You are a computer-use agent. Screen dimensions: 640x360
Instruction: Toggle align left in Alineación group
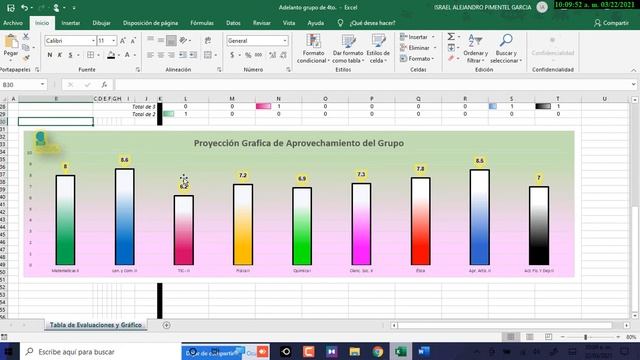pos(150,55)
